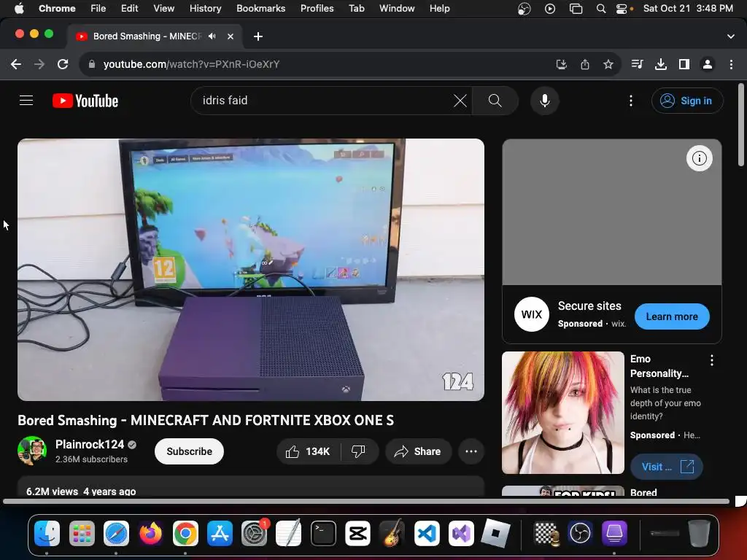Open Visual Studio Code from Dock

pos(427,533)
